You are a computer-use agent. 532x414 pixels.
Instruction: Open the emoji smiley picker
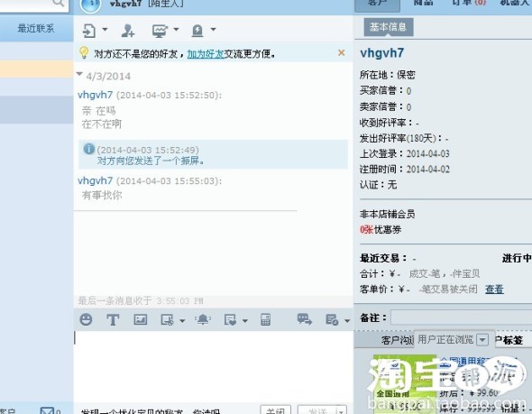click(x=86, y=319)
